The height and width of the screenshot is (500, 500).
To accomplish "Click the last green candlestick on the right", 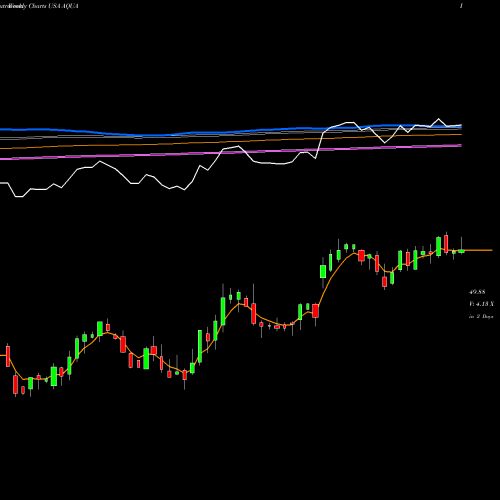I will (x=461, y=251).
